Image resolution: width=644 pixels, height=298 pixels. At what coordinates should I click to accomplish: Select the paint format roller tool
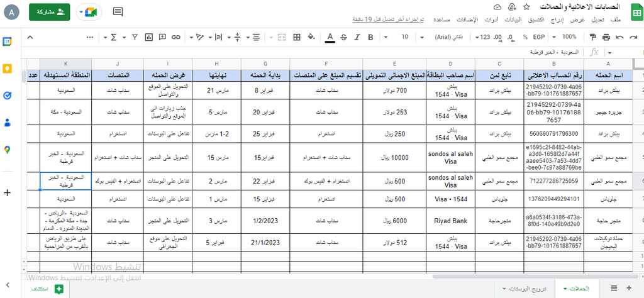coord(592,37)
